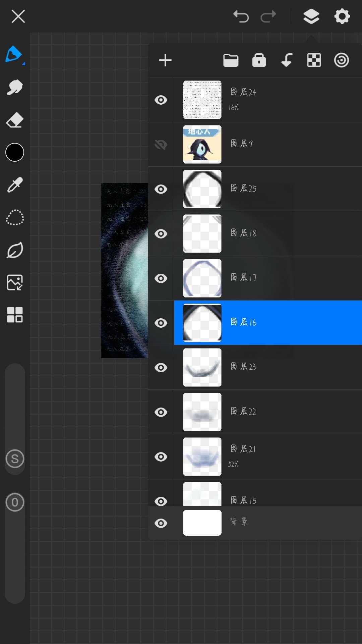Hide the 背景 background layer
The height and width of the screenshot is (644, 362).
161,523
